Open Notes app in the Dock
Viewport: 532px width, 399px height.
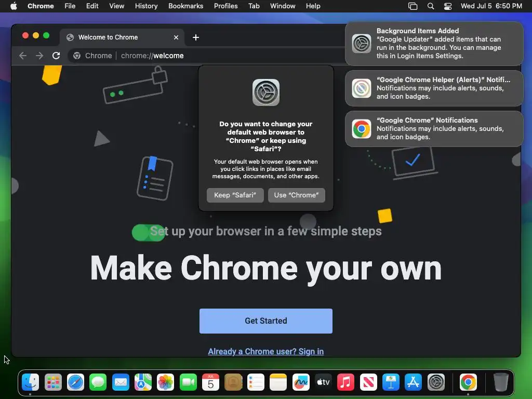[x=278, y=382]
